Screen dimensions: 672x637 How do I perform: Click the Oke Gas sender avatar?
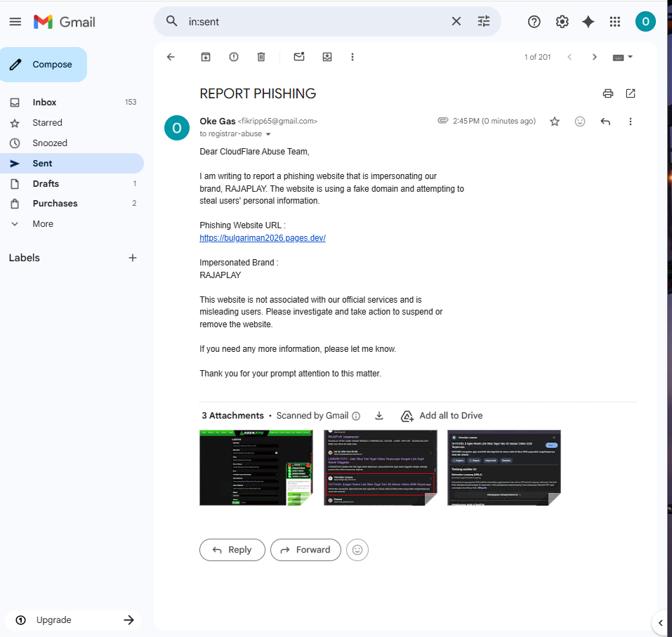(x=176, y=128)
